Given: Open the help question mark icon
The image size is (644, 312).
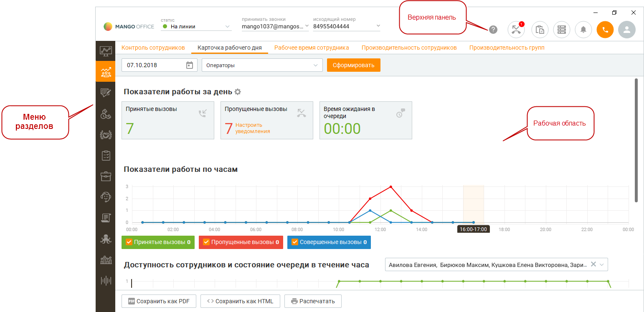Looking at the screenshot, I should tap(493, 30).
